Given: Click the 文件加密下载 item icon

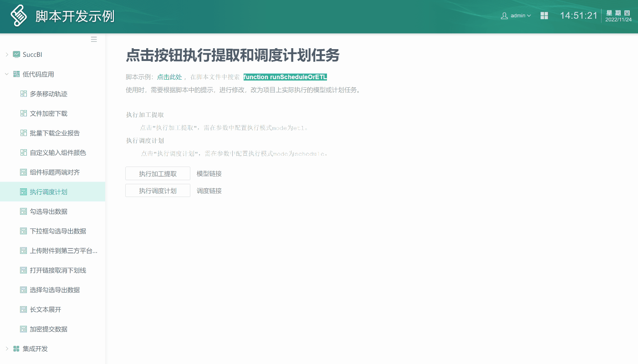Looking at the screenshot, I should pos(23,113).
